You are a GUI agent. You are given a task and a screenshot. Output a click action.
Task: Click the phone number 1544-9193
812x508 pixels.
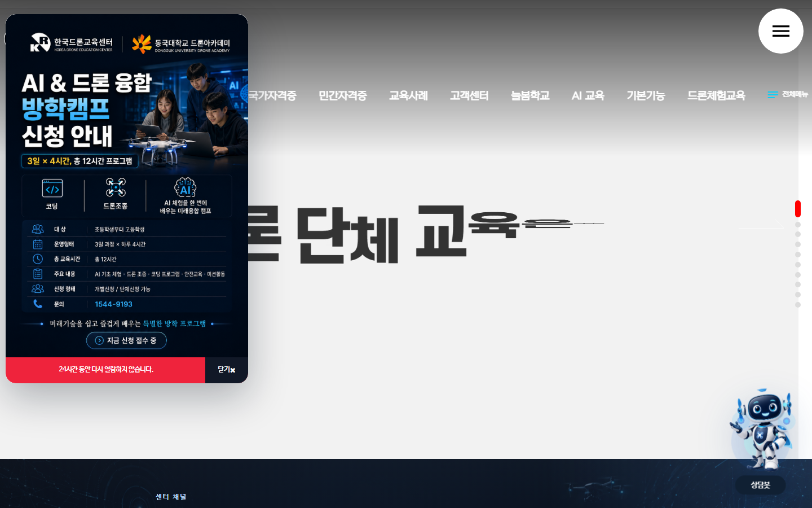pyautogui.click(x=113, y=304)
